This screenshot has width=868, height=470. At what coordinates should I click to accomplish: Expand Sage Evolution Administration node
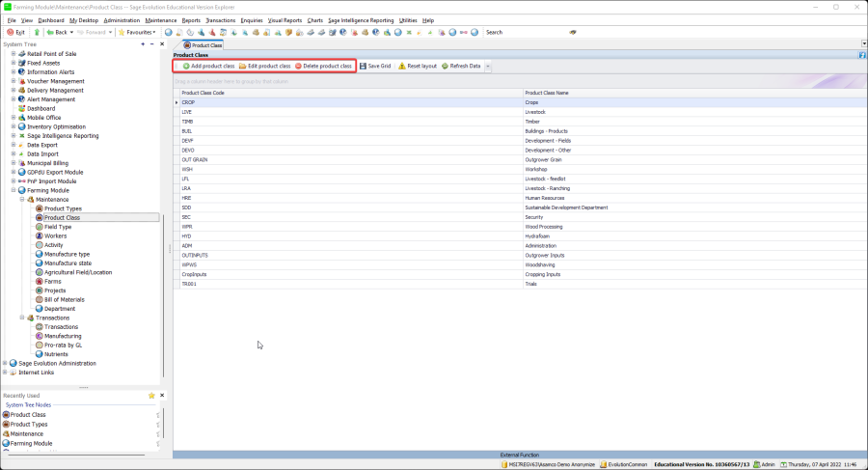coord(5,363)
